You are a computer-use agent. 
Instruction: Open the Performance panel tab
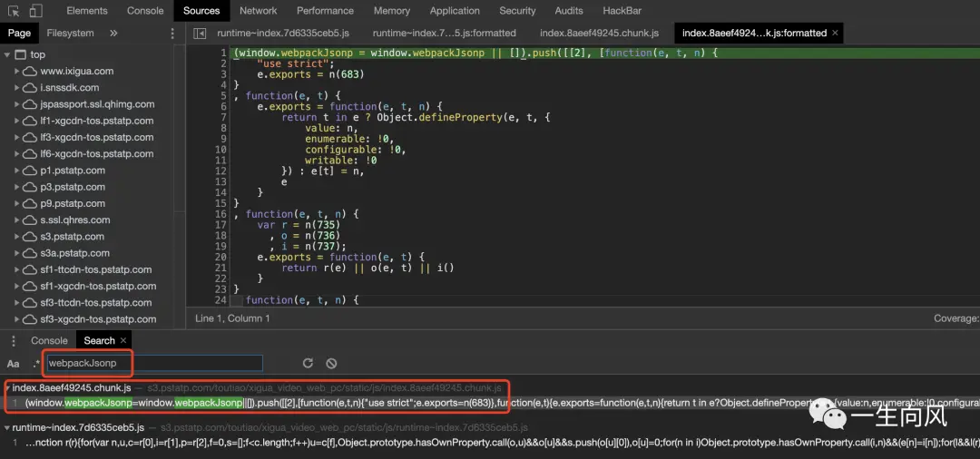point(325,11)
